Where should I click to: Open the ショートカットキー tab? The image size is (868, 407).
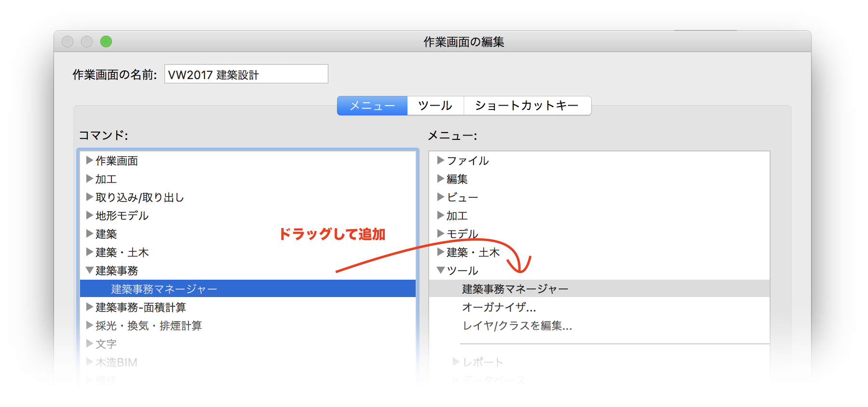[527, 106]
